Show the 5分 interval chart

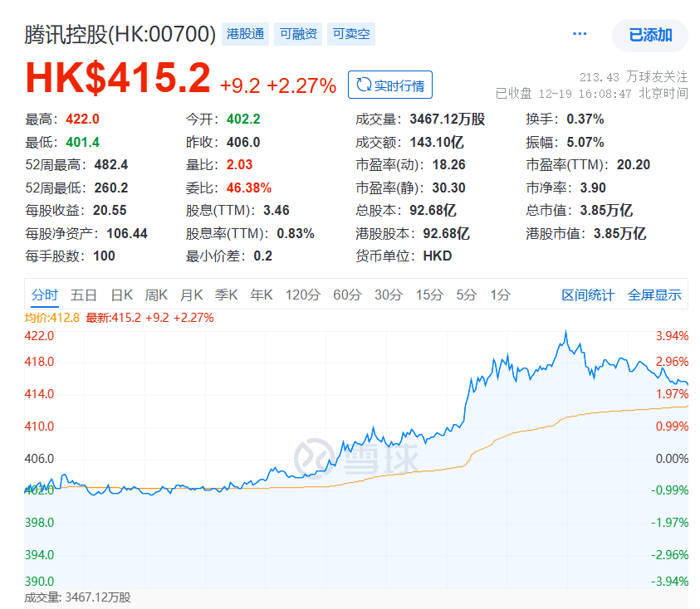(x=467, y=295)
